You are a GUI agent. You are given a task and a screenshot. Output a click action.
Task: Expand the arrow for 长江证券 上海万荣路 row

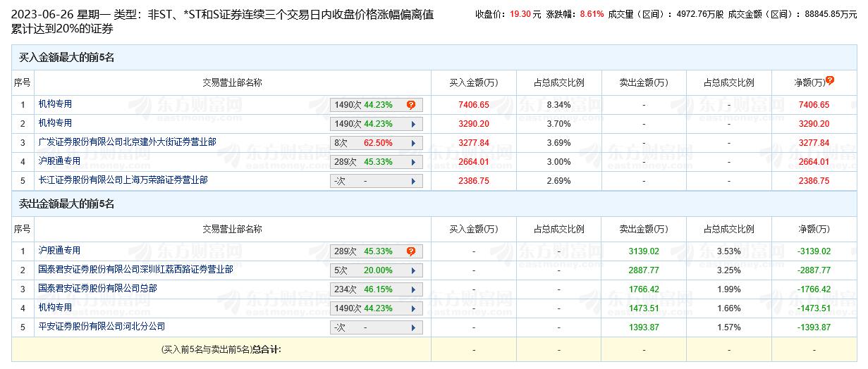412,181
